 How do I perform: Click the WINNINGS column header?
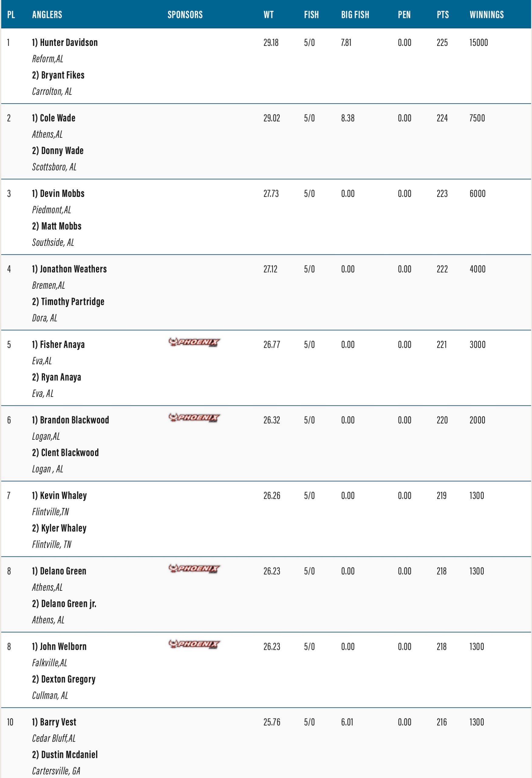tap(486, 15)
